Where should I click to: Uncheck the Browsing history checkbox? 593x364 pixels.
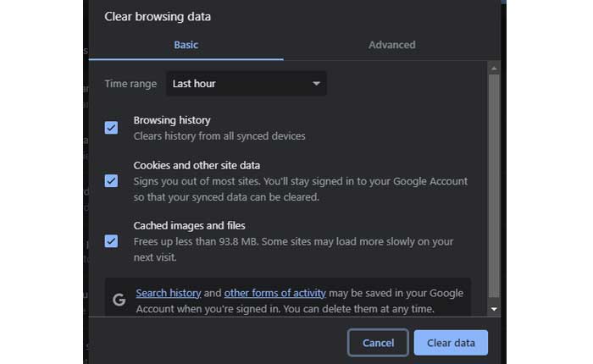point(111,128)
